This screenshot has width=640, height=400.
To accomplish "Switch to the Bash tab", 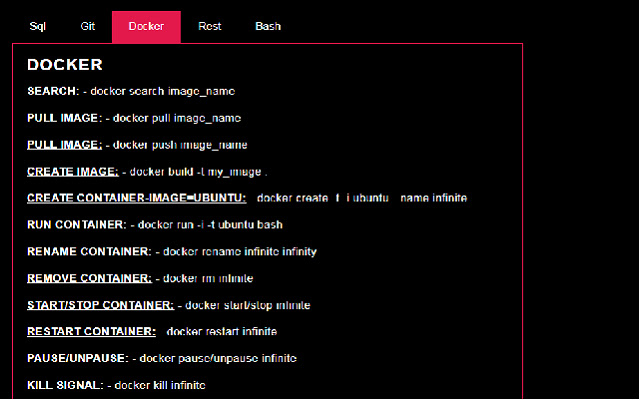I will pos(268,27).
